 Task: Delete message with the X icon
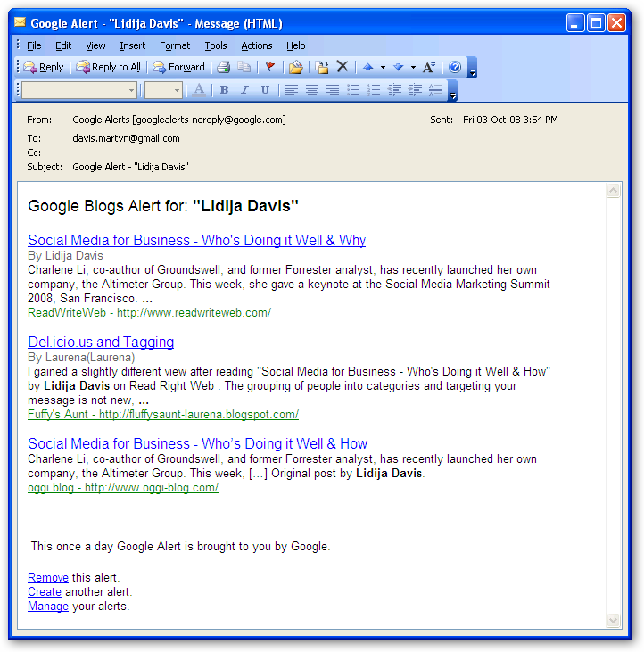[x=343, y=67]
